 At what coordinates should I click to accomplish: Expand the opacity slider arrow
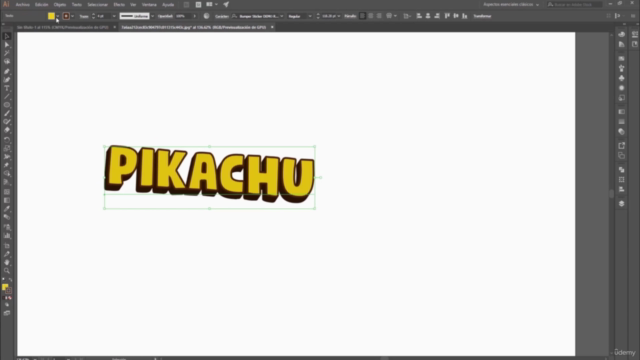[x=194, y=16]
